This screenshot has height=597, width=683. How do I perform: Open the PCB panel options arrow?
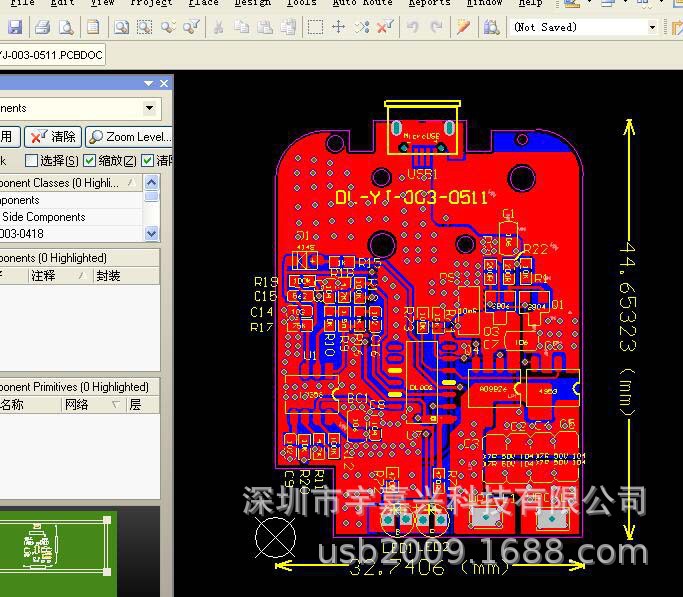[x=149, y=83]
